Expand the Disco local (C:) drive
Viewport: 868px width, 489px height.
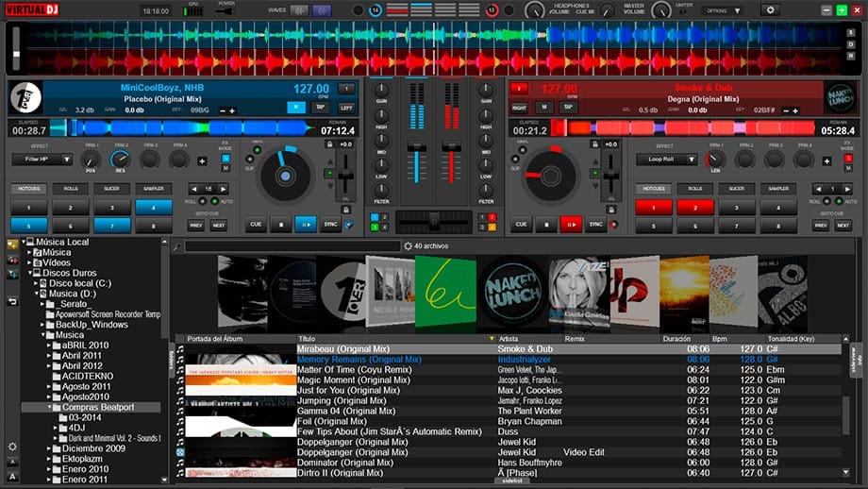point(36,283)
